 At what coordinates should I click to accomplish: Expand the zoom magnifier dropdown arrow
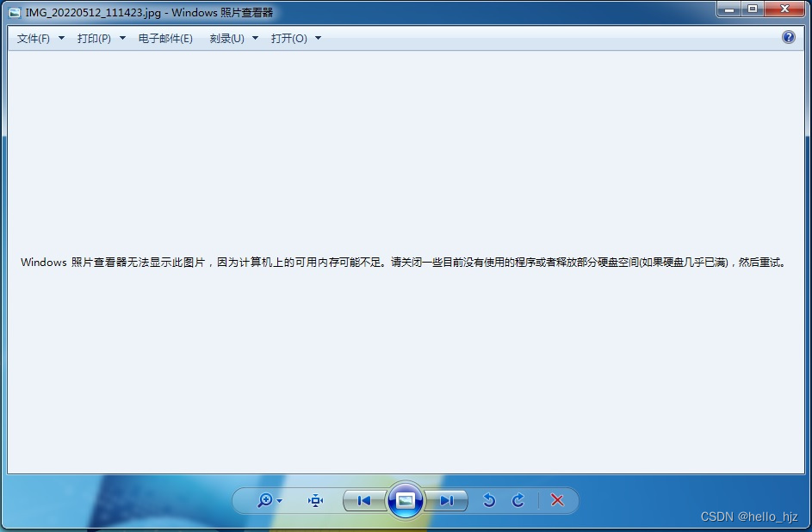(280, 501)
